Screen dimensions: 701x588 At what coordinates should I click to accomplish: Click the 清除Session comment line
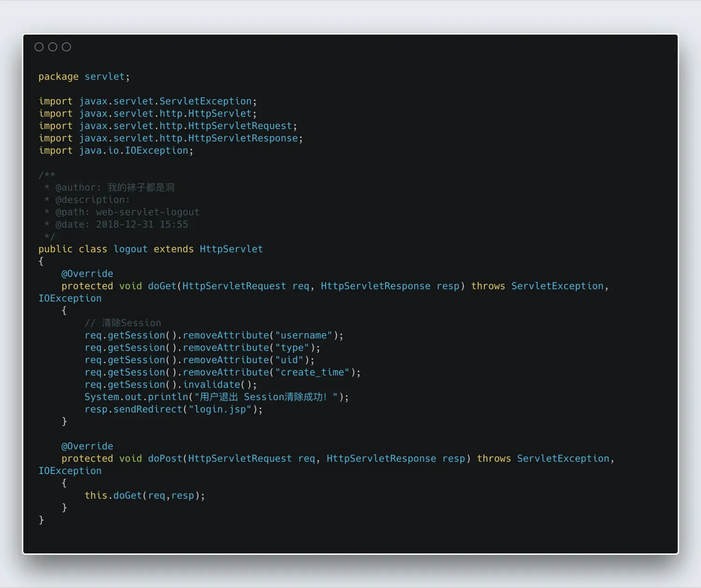[122, 323]
